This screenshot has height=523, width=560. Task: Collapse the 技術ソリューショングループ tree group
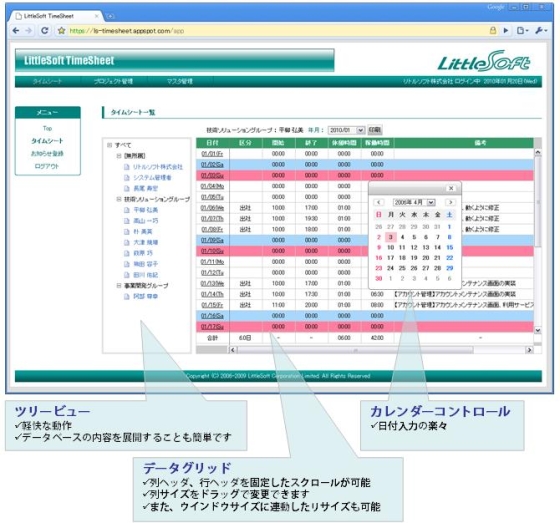[x=119, y=199]
